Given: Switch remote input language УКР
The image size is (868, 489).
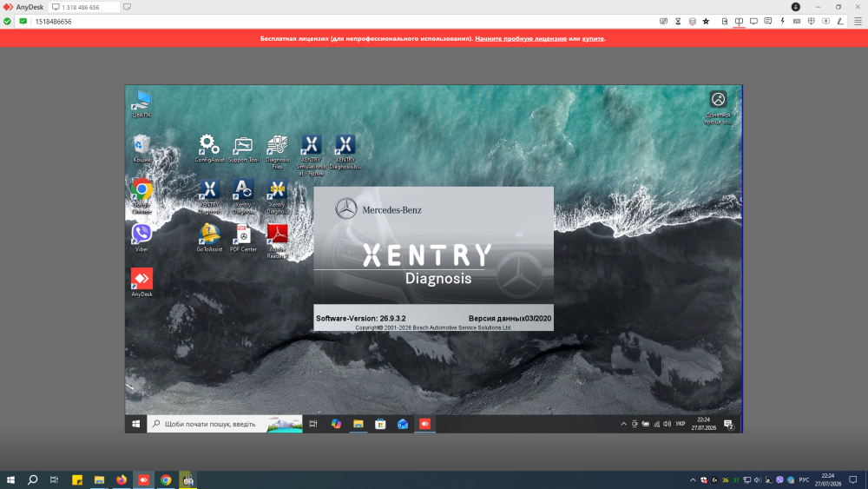Looking at the screenshot, I should click(681, 424).
